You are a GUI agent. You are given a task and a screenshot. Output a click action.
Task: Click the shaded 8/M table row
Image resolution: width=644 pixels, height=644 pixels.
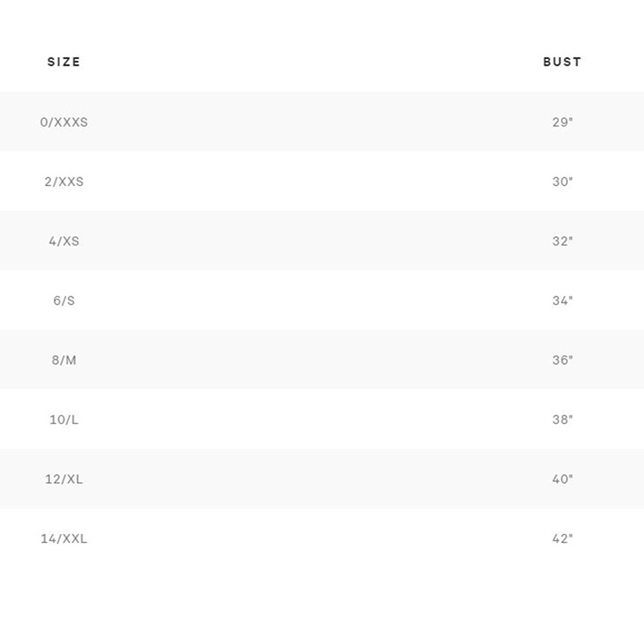click(x=322, y=360)
